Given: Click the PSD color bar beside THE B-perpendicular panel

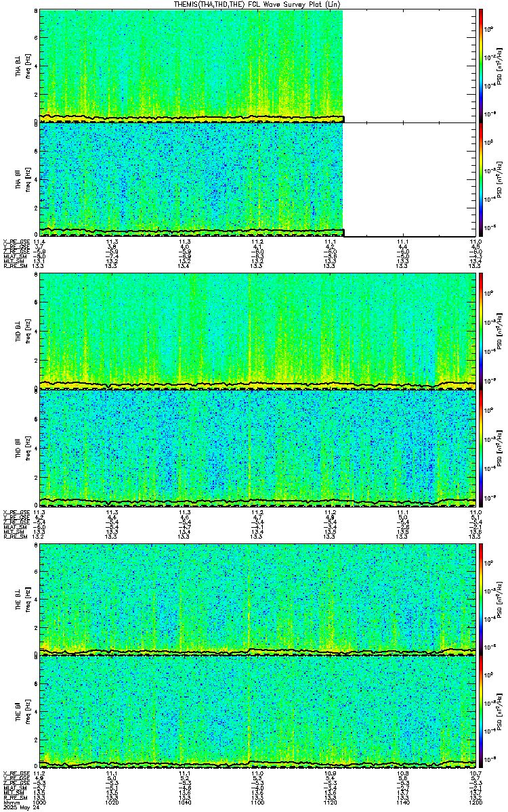Looking at the screenshot, I should tap(481, 599).
